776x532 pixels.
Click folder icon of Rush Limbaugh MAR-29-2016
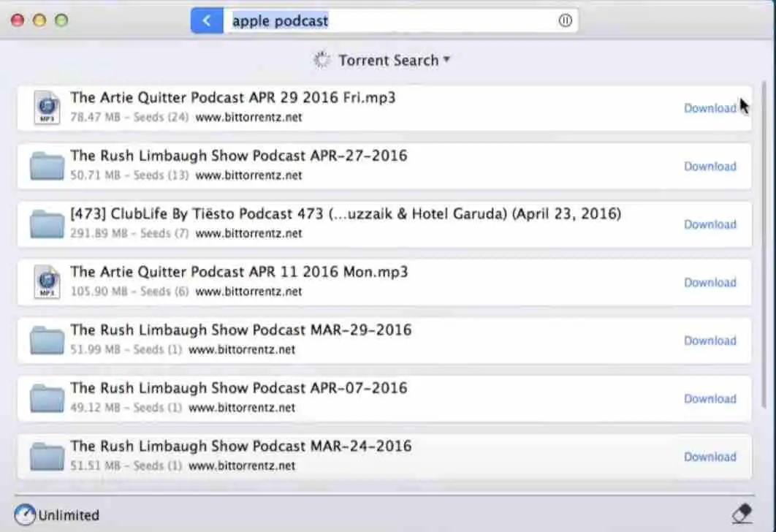[x=47, y=340]
